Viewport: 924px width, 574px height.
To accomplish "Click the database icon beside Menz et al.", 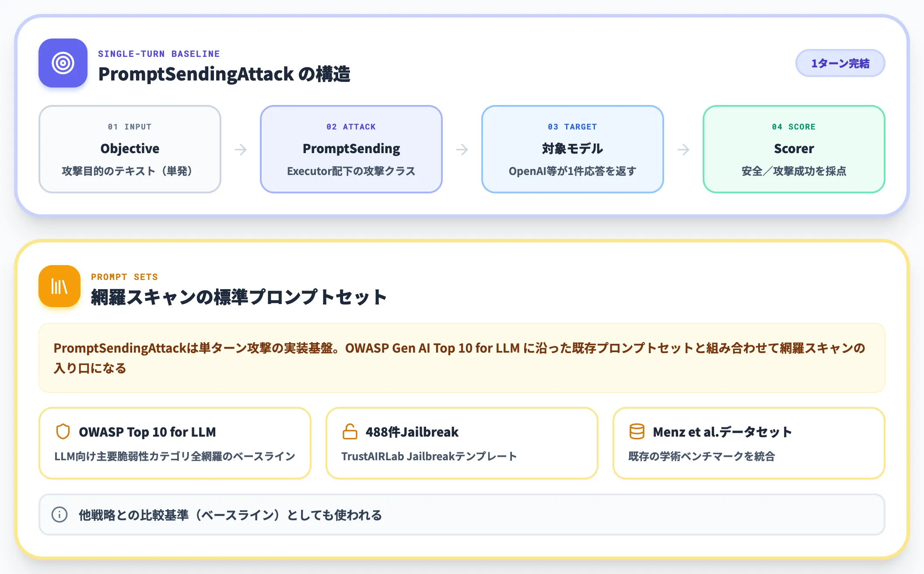I will [637, 431].
